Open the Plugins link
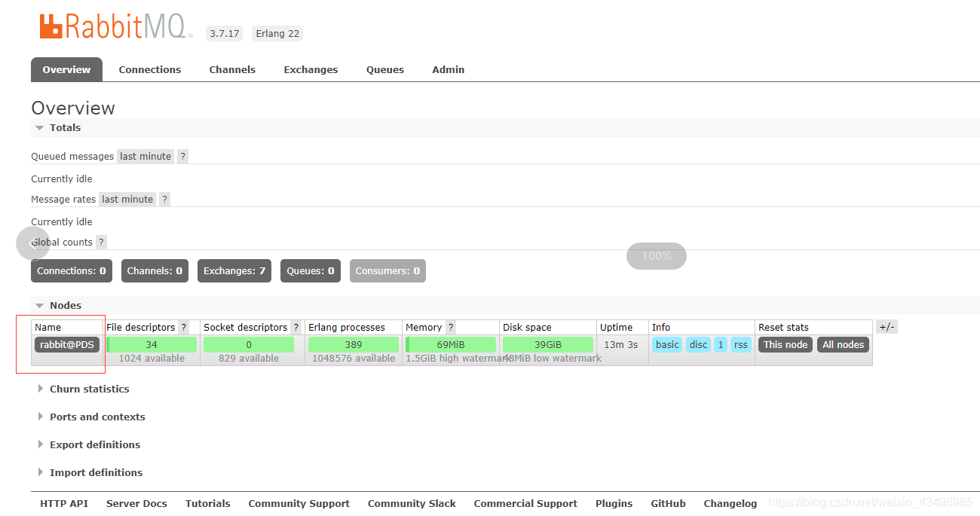This screenshot has width=980, height=516. (614, 504)
